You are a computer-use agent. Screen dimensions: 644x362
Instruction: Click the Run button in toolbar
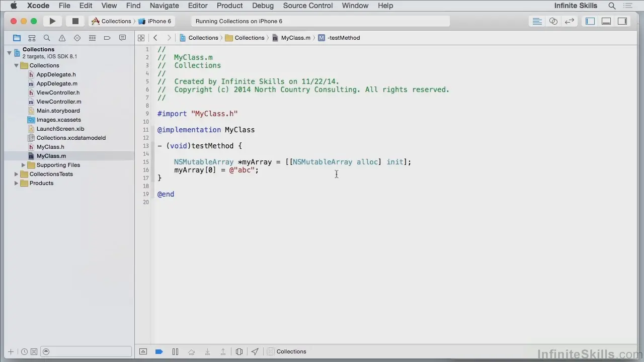coord(52,21)
